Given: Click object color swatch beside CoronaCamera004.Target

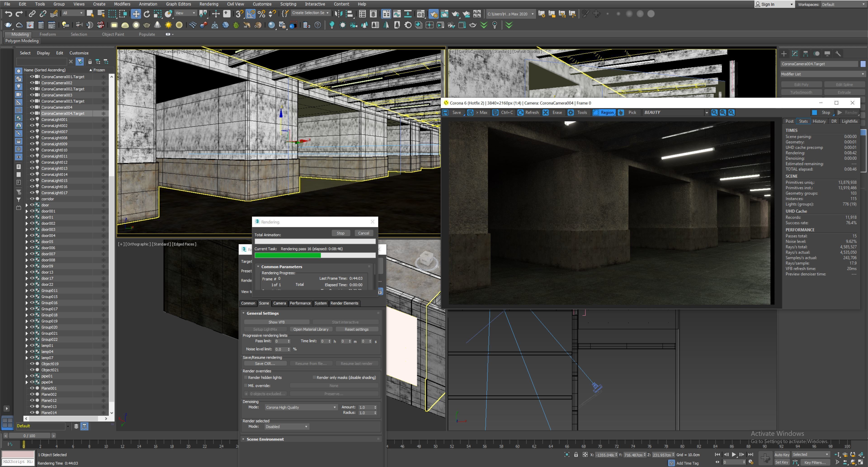Looking at the screenshot, I should point(863,64).
